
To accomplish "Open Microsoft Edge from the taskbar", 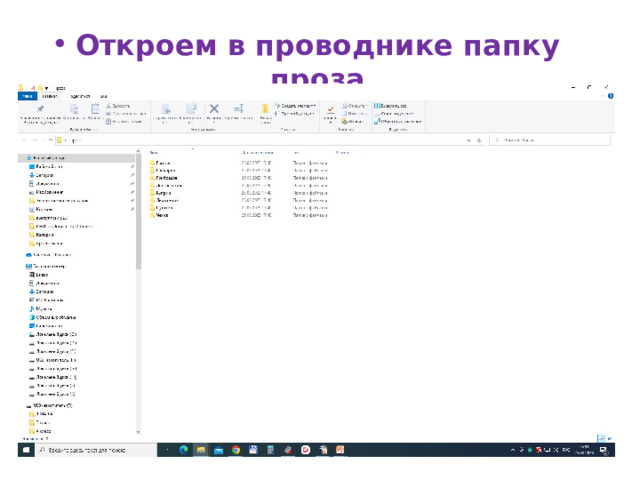I will [x=184, y=450].
